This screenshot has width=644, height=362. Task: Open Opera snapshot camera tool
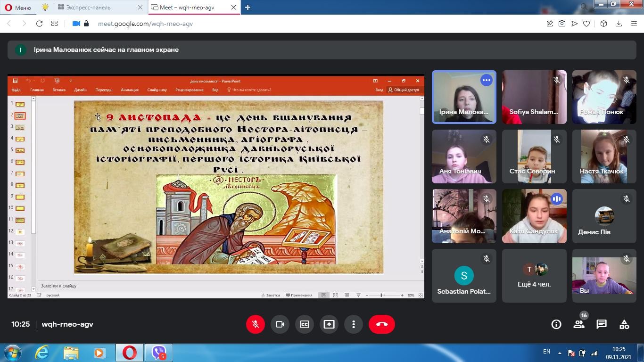(x=562, y=24)
